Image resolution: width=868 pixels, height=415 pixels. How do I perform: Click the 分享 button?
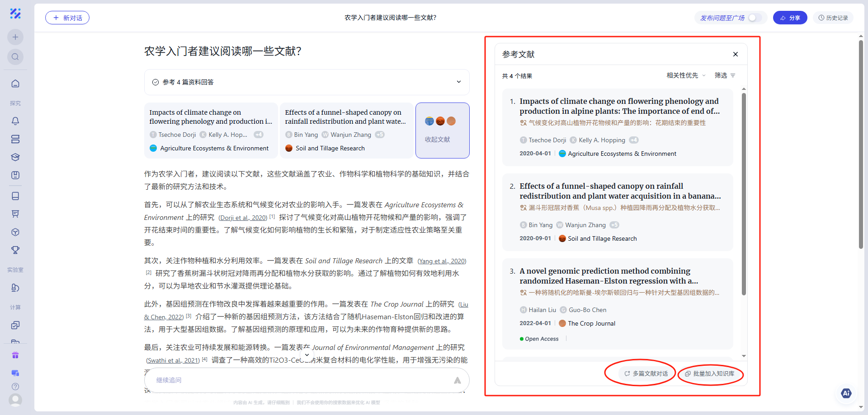790,18
